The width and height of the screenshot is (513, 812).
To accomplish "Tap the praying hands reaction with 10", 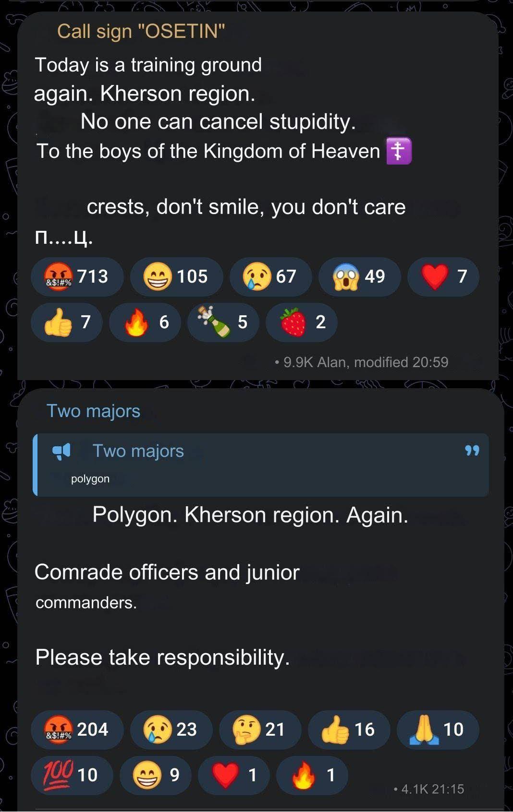I will pos(438,729).
